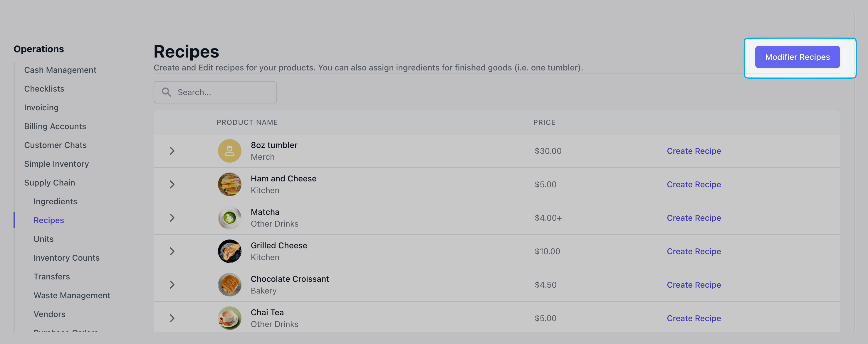Image resolution: width=868 pixels, height=344 pixels.
Task: Open Ingredients in the sidebar
Action: (x=55, y=201)
